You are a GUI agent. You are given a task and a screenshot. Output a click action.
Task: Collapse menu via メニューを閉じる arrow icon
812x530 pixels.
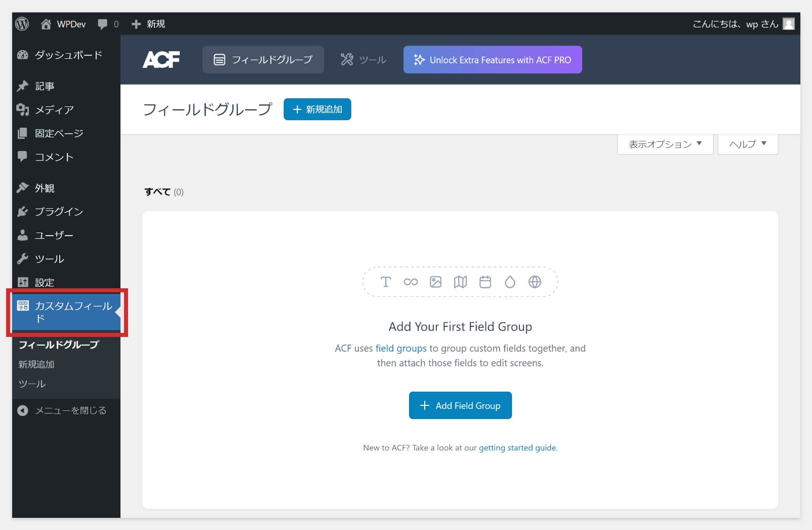point(23,410)
